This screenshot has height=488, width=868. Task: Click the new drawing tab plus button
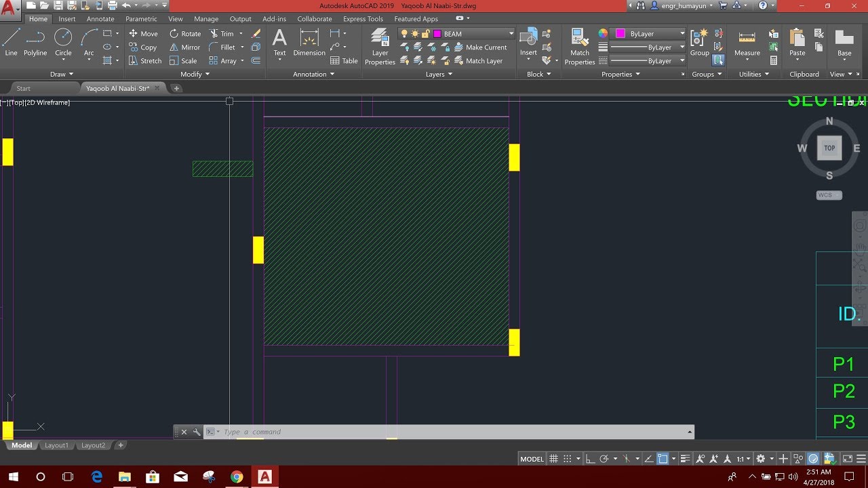pyautogui.click(x=176, y=88)
